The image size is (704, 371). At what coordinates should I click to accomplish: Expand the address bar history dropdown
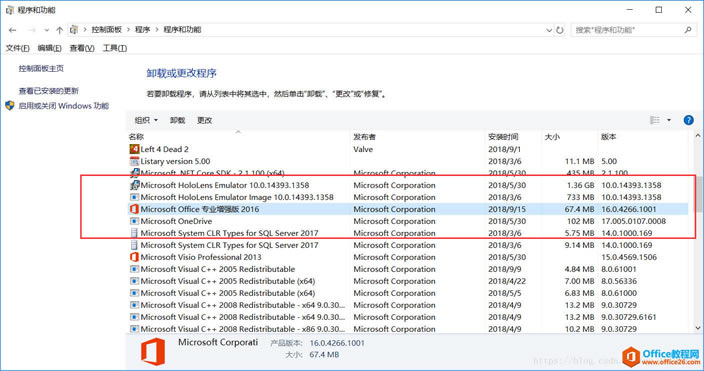click(549, 30)
